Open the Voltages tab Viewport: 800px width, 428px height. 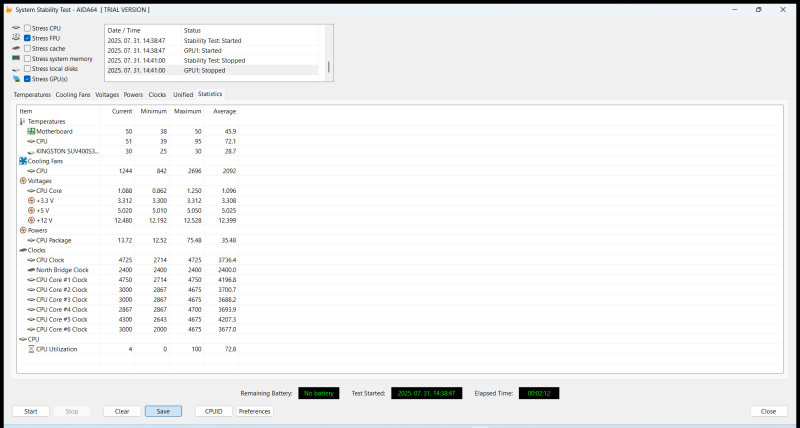click(107, 95)
